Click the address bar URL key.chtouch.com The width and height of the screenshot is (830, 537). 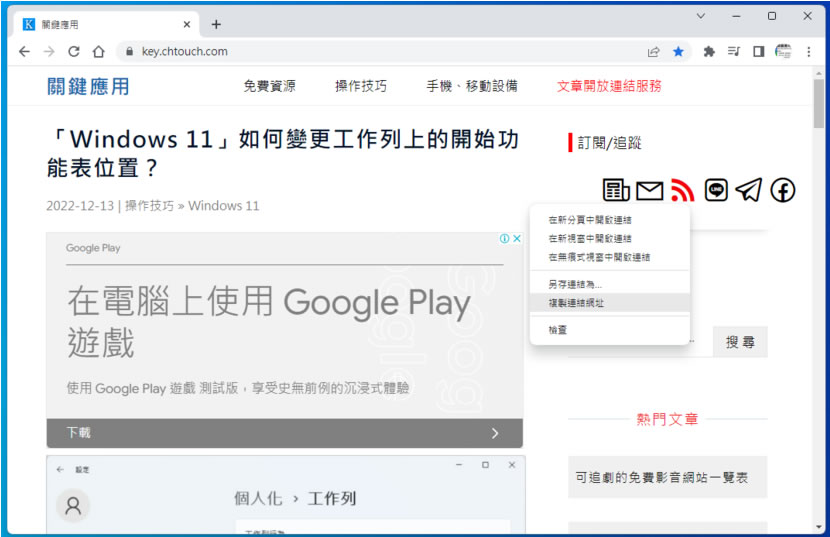pos(185,51)
